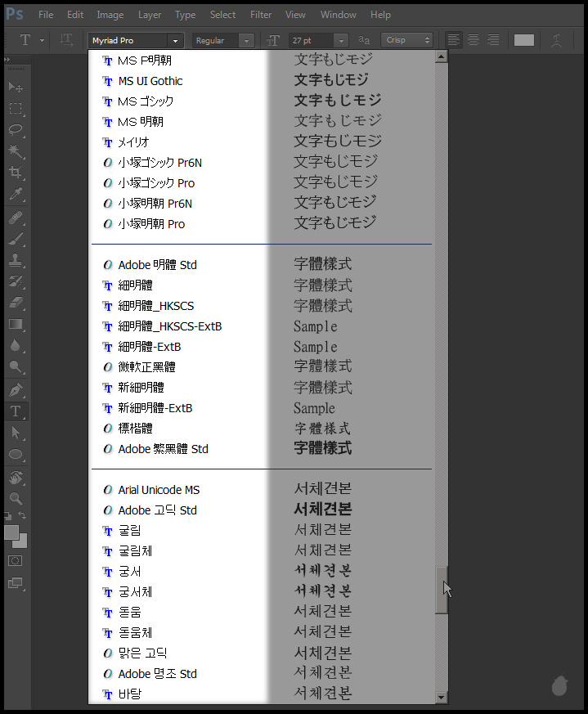Select the Clone Stamp tool
The height and width of the screenshot is (714, 588).
click(16, 261)
